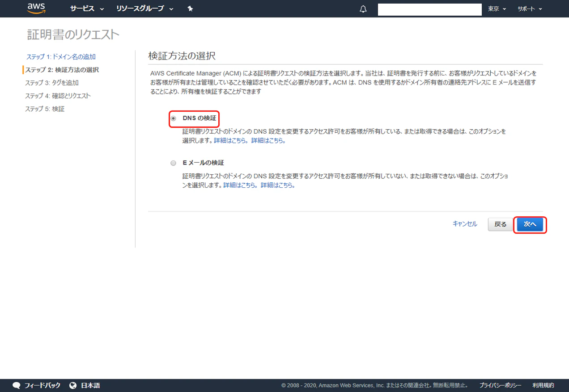Select ステップ 2: 検証方法の選択 in the sidebar
Image resolution: width=569 pixels, height=392 pixels.
click(62, 70)
